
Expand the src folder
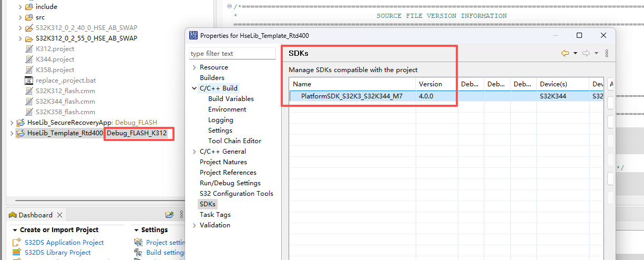pos(21,17)
